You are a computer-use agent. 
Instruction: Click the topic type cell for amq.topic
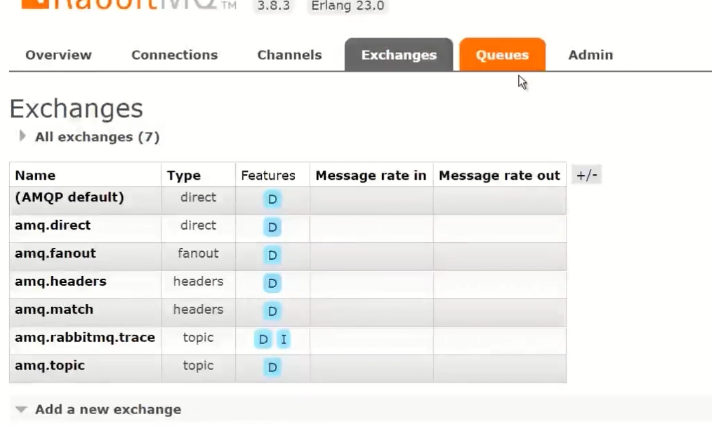pos(198,366)
